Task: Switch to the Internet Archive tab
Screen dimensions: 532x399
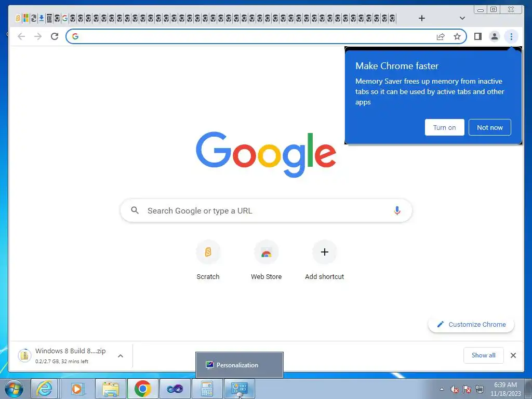Action: [49, 18]
